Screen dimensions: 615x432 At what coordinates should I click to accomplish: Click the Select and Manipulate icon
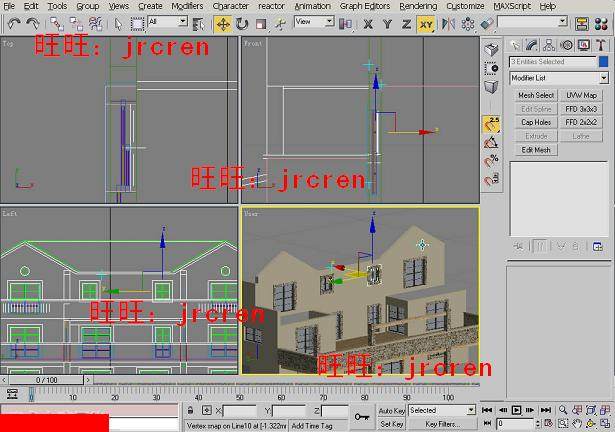(x=280, y=24)
